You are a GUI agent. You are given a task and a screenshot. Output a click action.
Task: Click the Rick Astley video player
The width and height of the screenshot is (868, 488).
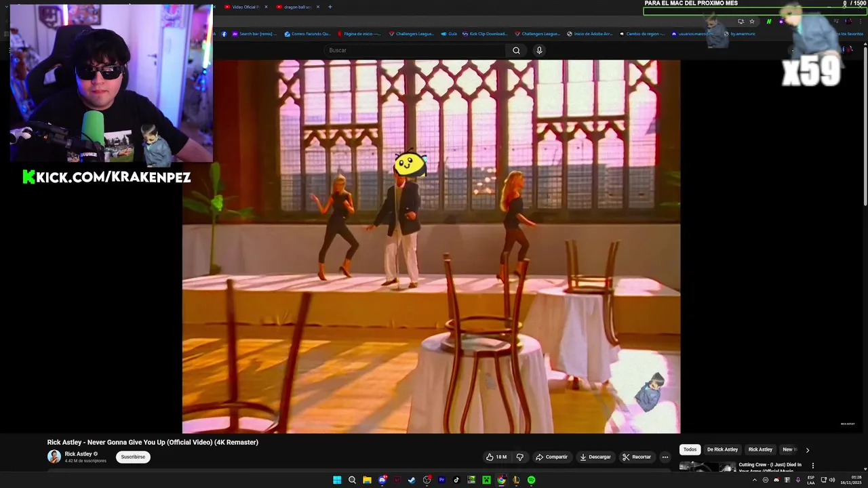pyautogui.click(x=431, y=246)
